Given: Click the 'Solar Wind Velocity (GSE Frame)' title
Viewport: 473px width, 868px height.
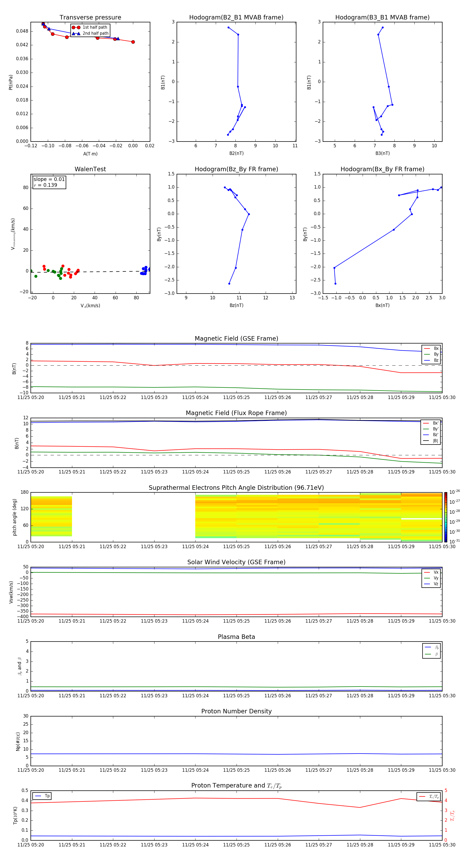Looking at the screenshot, I should [x=236, y=562].
